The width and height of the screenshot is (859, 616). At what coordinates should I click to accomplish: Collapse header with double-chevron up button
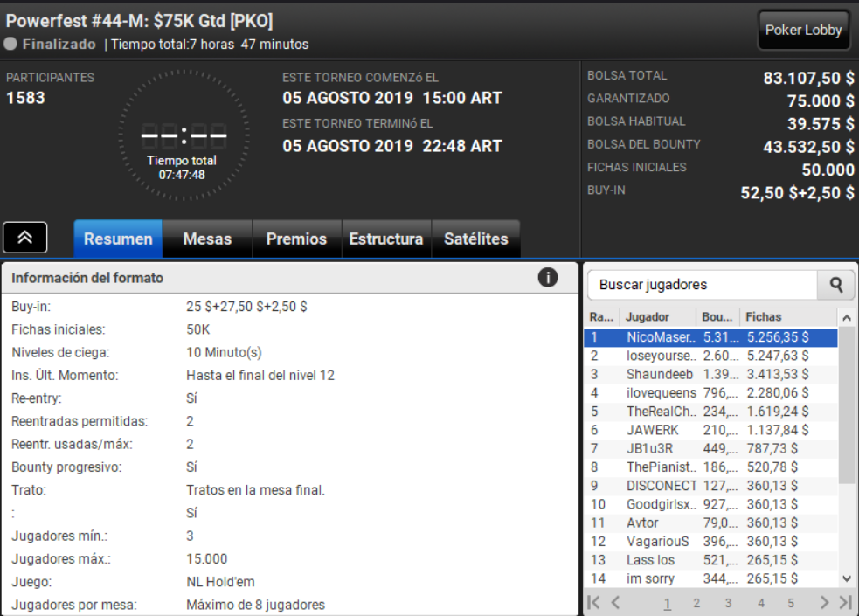click(x=25, y=238)
